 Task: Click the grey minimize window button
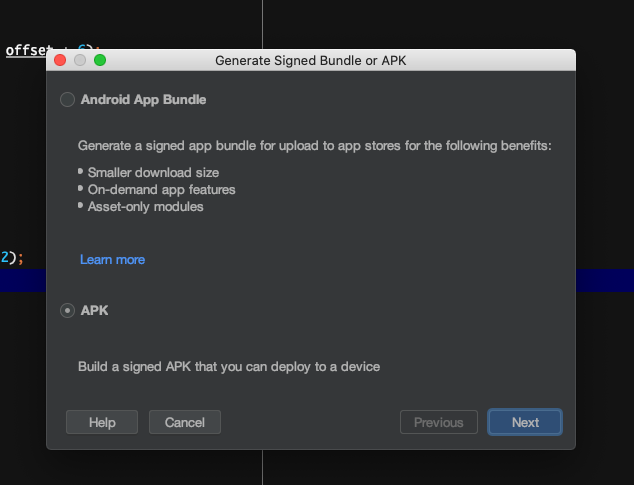[80, 60]
